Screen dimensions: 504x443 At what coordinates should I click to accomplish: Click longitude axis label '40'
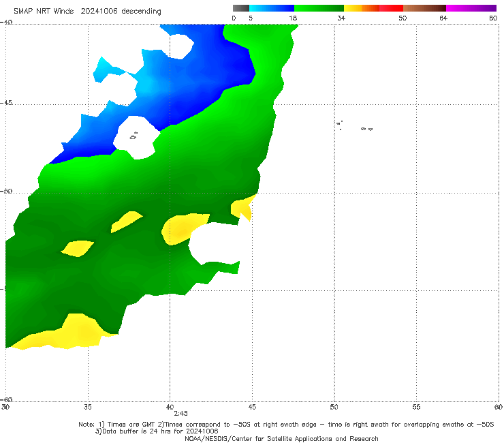tap(170, 407)
